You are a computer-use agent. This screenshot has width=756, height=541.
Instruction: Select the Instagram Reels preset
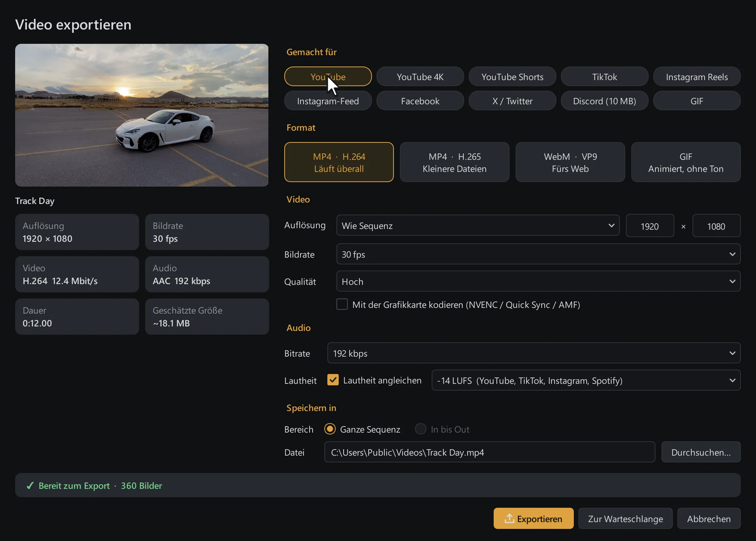697,77
